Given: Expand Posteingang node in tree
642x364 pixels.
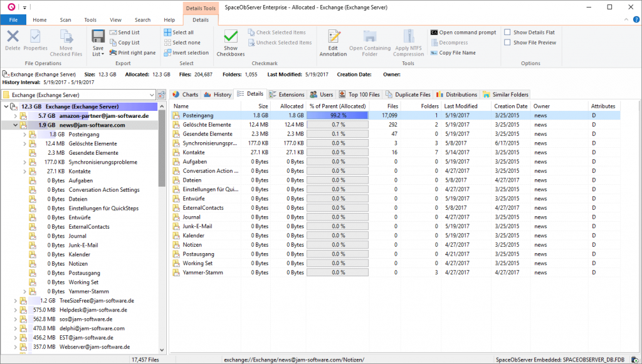Looking at the screenshot, I should tap(24, 135).
